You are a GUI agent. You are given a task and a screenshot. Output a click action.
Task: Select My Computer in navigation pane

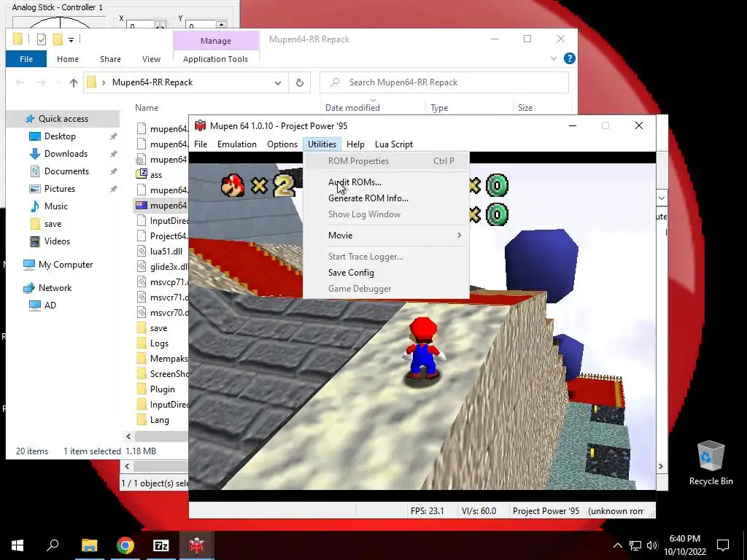(65, 265)
